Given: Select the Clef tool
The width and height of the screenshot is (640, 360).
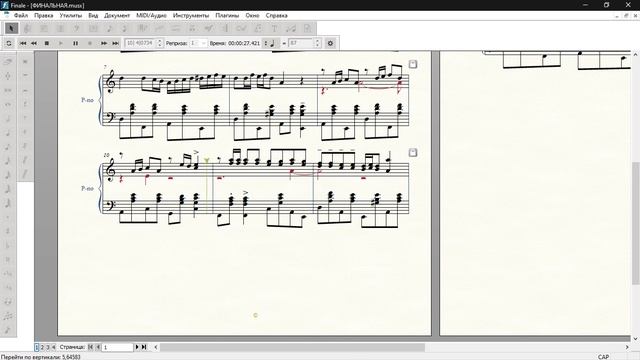Looking at the screenshot, I should point(77,28).
